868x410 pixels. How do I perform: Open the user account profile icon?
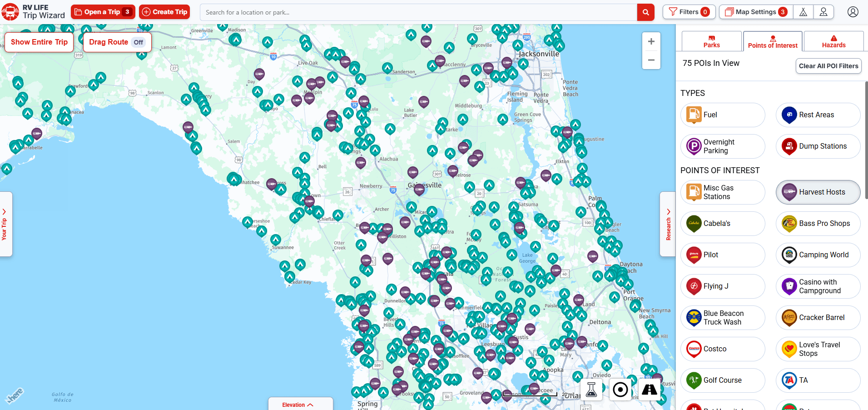[853, 12]
